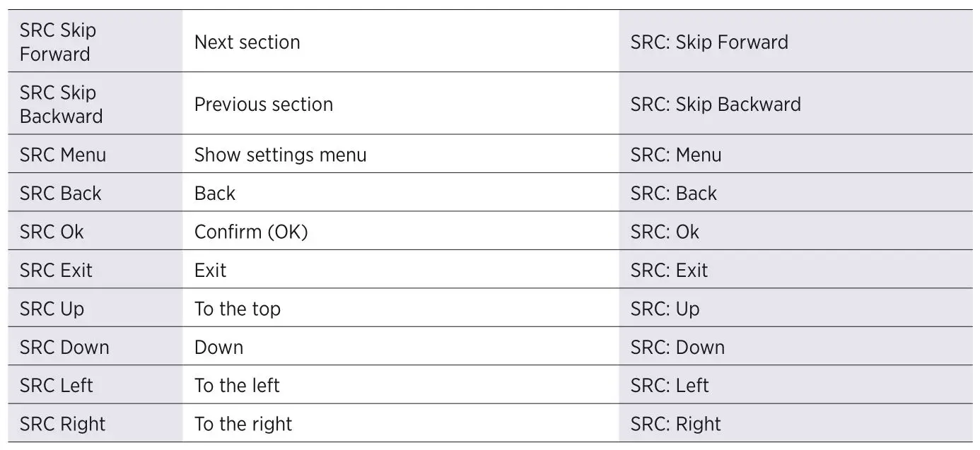Select the 'Previous section' description text
This screenshot has height=450, width=980.
[x=263, y=105]
